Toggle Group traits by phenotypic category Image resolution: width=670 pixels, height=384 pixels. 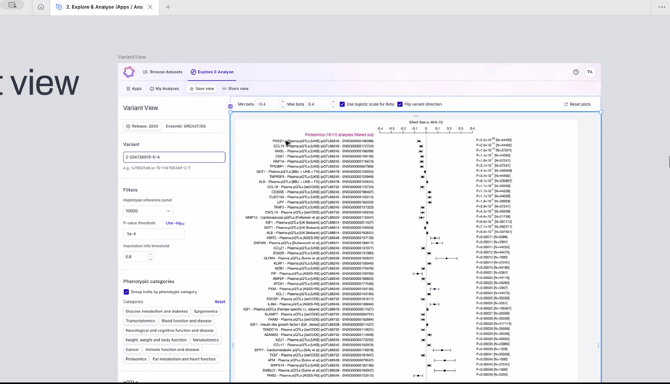tap(126, 292)
